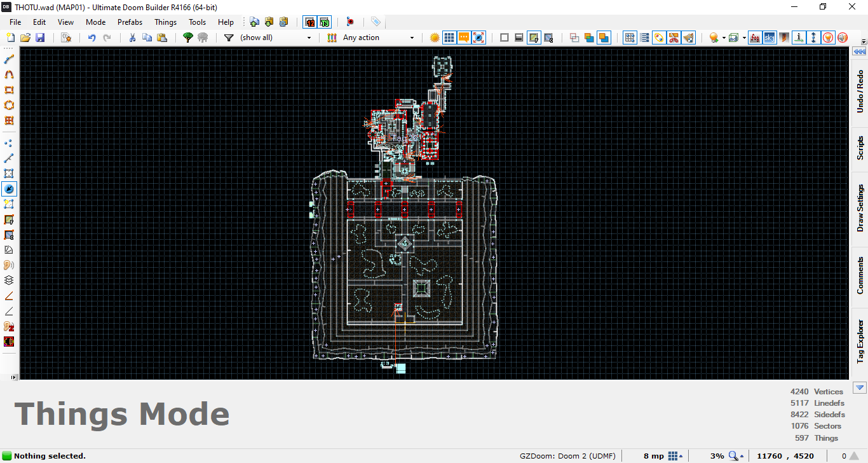The image size is (868, 463).
Task: Switch to Linedefs mode
Action: point(9,158)
